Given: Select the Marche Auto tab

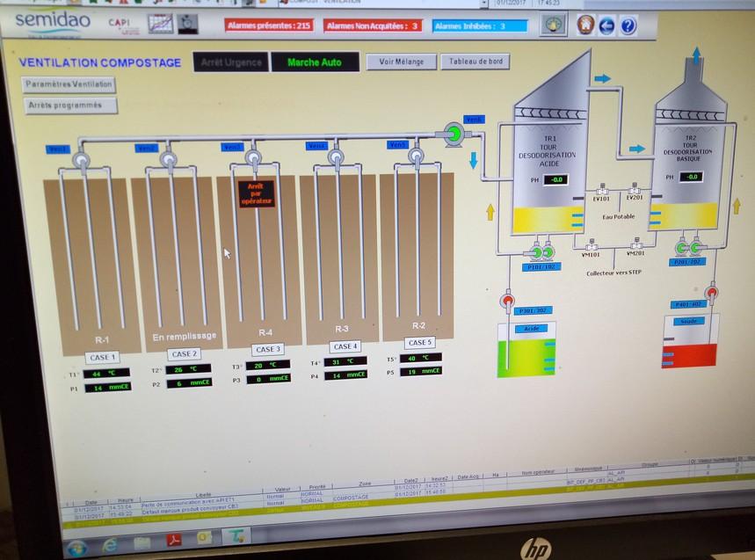Looking at the screenshot, I should (x=315, y=63).
